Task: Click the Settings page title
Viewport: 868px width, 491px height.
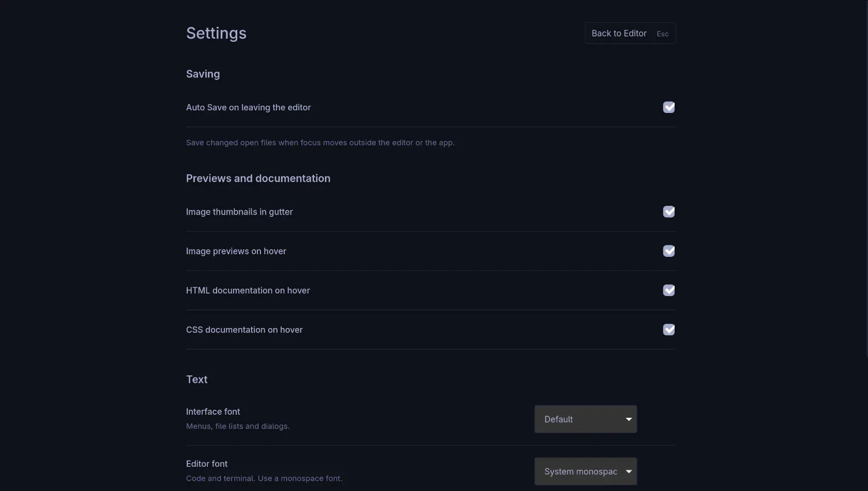Action: click(216, 33)
